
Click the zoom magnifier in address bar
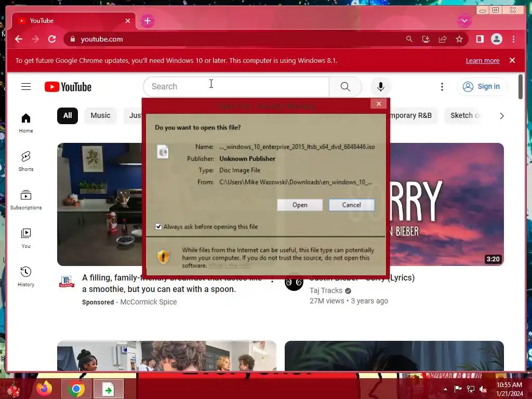click(409, 39)
